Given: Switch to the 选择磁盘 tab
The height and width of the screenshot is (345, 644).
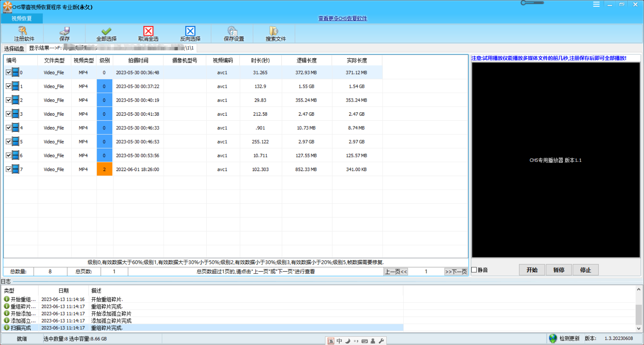Looking at the screenshot, I should pos(14,49).
